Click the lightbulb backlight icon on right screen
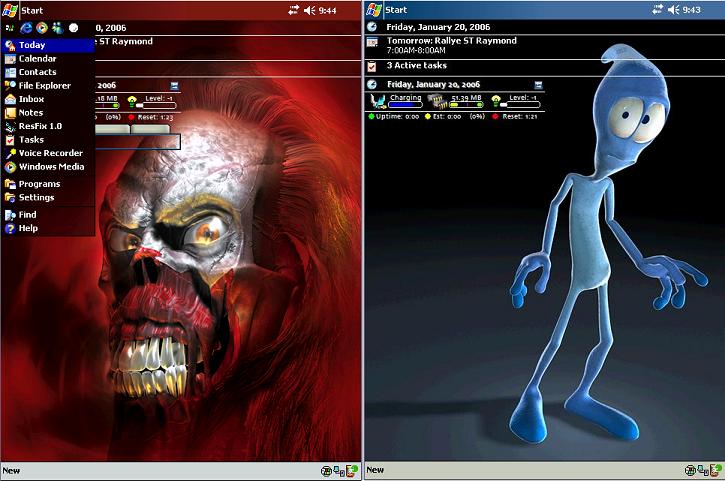725x481 pixels. [x=496, y=100]
